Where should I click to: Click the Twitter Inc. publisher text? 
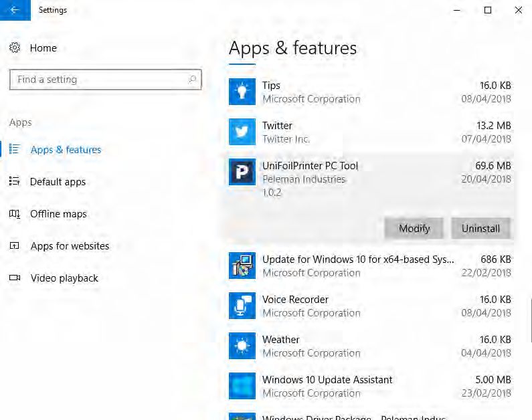[286, 139]
